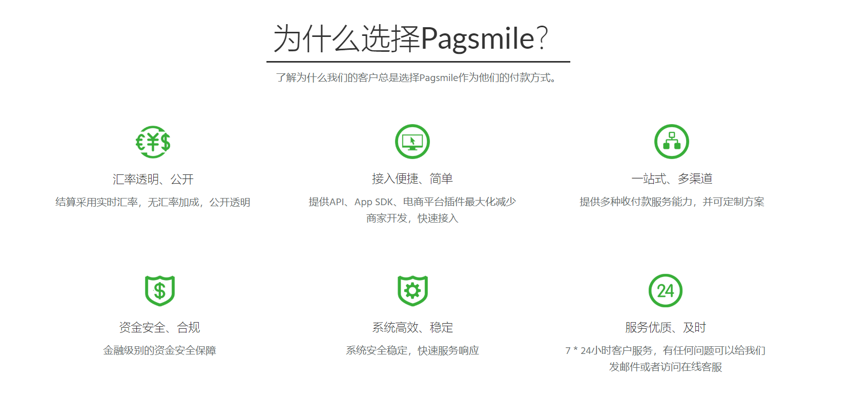Viewport: 868px width, 396px height.
Task: Click the 汇率透明、公开 heading
Action: point(153,179)
